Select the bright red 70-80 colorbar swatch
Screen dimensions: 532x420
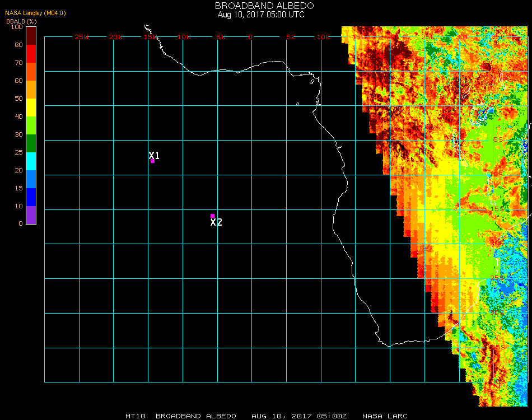tap(31, 54)
